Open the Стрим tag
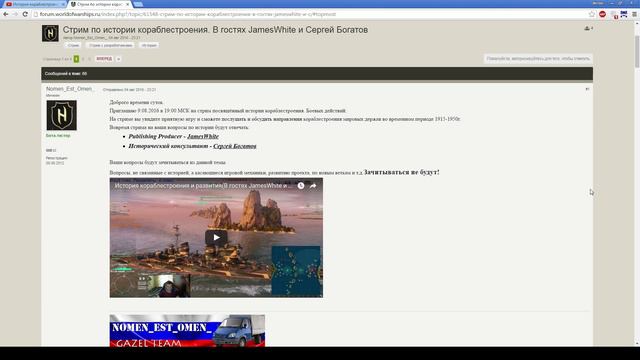640x360 pixels. (73, 45)
